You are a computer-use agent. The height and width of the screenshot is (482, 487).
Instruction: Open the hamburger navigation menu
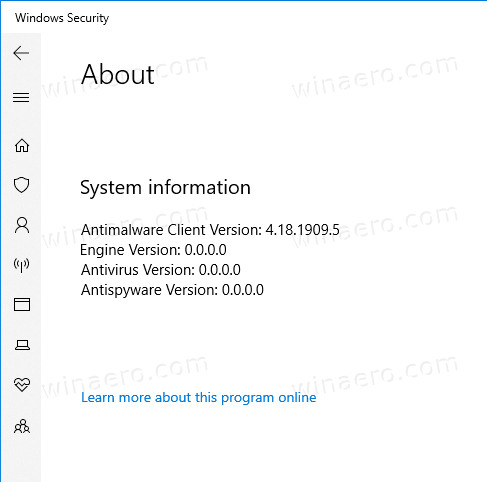pos(21,97)
